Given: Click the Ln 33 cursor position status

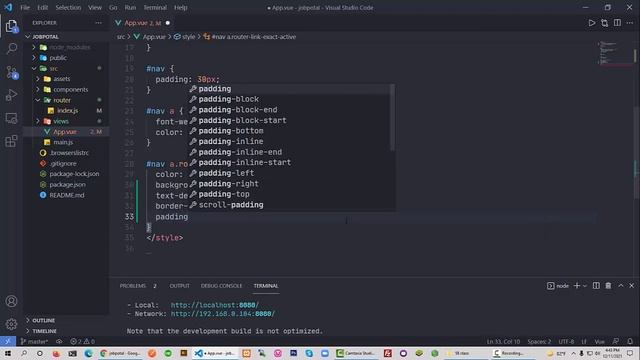Looking at the screenshot, I should 503,341.
